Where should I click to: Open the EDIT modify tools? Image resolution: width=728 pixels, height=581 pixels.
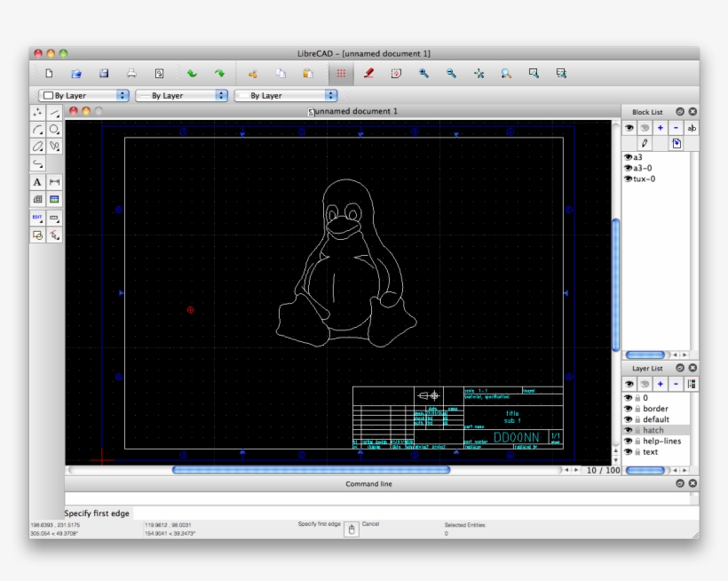(37, 218)
